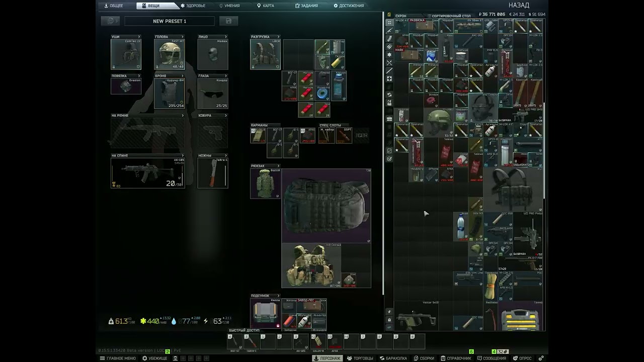644x362 pixels.
Task: Open the ЗАДАНИЯ tab
Action: (307, 6)
